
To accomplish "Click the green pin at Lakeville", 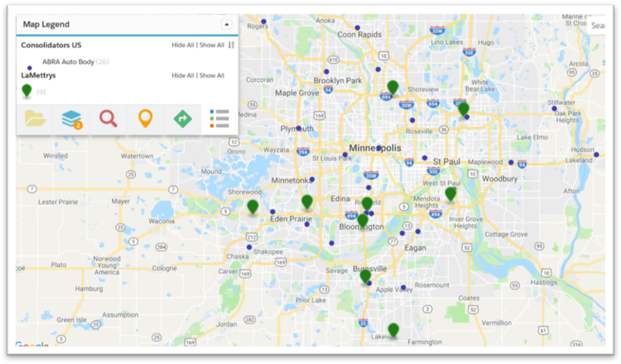I will pyautogui.click(x=393, y=330).
